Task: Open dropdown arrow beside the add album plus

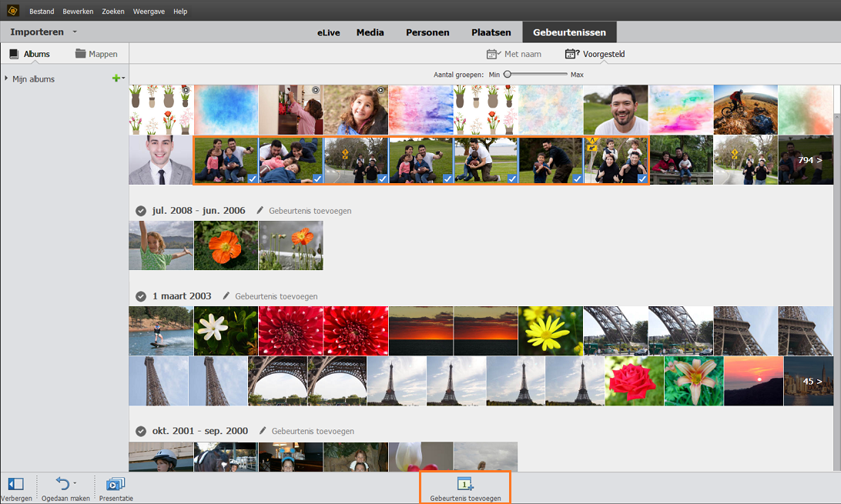Action: (123, 78)
